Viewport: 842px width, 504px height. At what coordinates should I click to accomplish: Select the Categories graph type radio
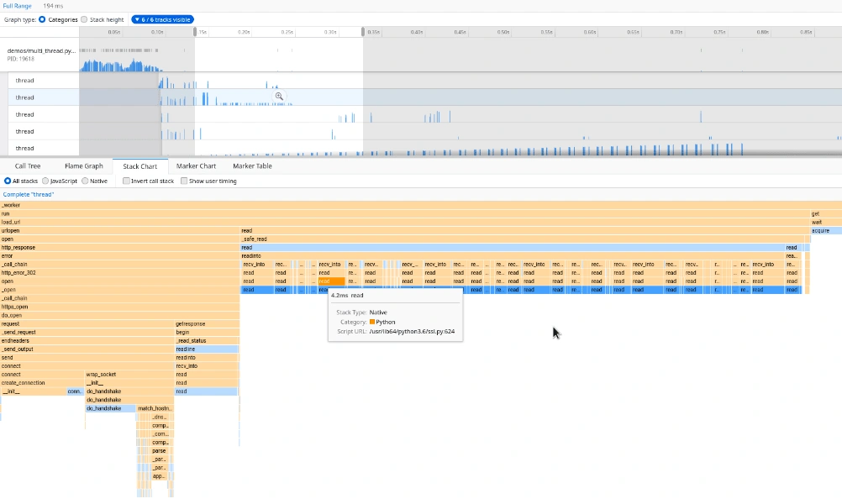(x=42, y=19)
